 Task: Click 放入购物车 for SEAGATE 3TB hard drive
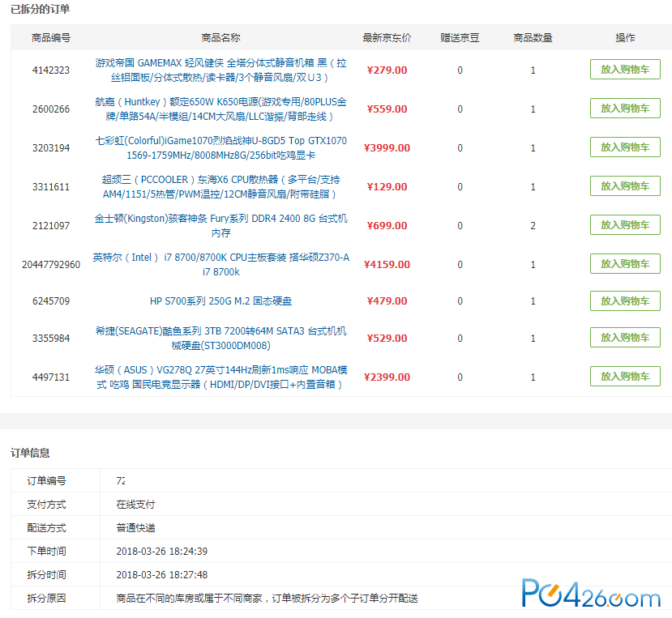pos(625,338)
